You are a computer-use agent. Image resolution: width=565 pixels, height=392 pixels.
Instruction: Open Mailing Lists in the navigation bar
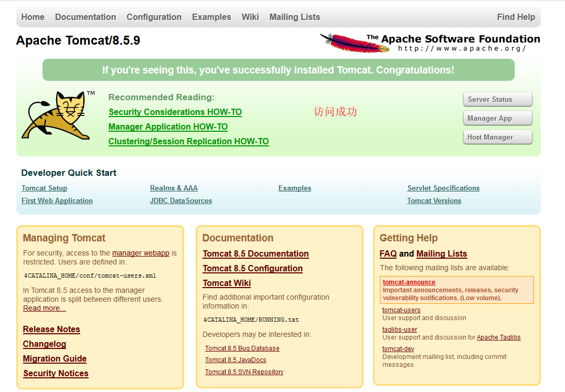coord(295,17)
